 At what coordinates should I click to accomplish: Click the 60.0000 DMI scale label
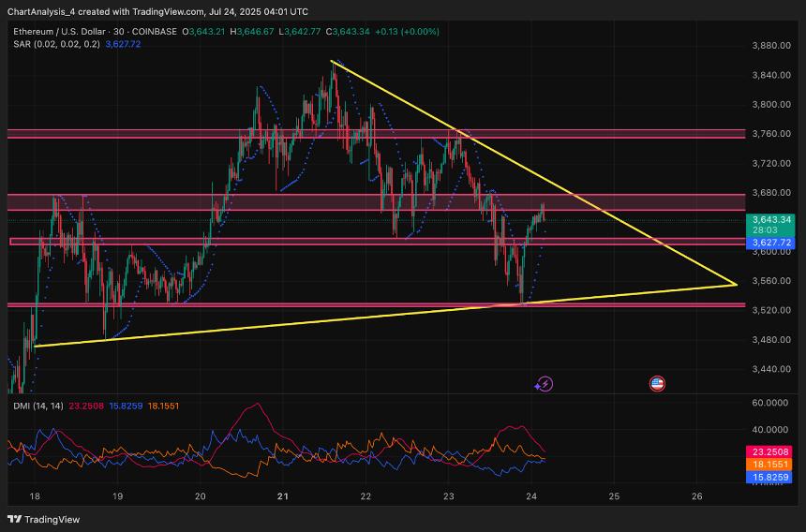click(772, 403)
